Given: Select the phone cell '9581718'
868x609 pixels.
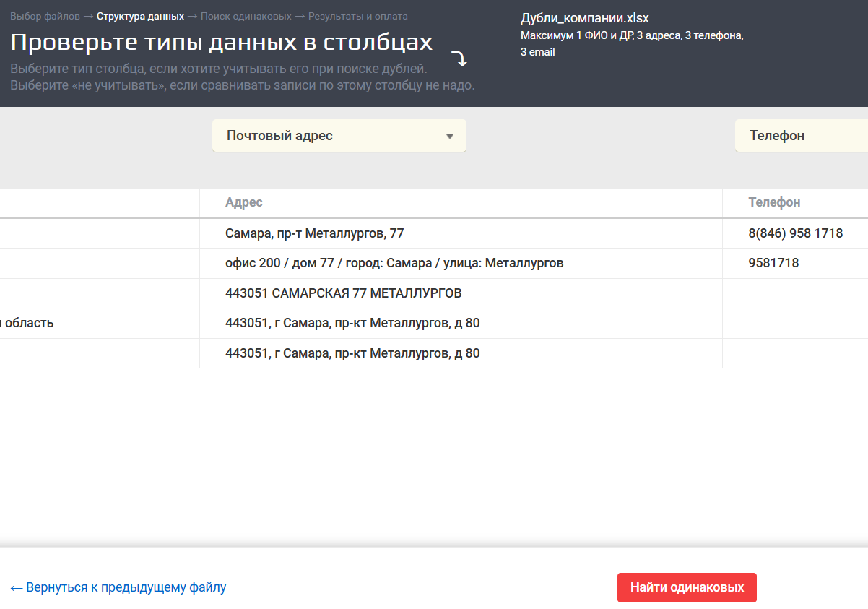Looking at the screenshot, I should (x=773, y=263).
